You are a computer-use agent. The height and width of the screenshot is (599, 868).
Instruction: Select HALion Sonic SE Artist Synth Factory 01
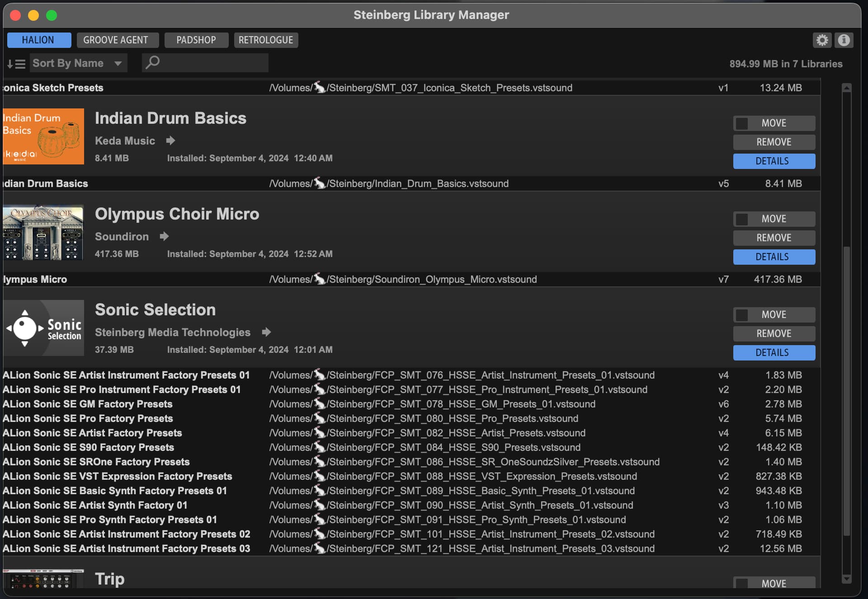411,505
